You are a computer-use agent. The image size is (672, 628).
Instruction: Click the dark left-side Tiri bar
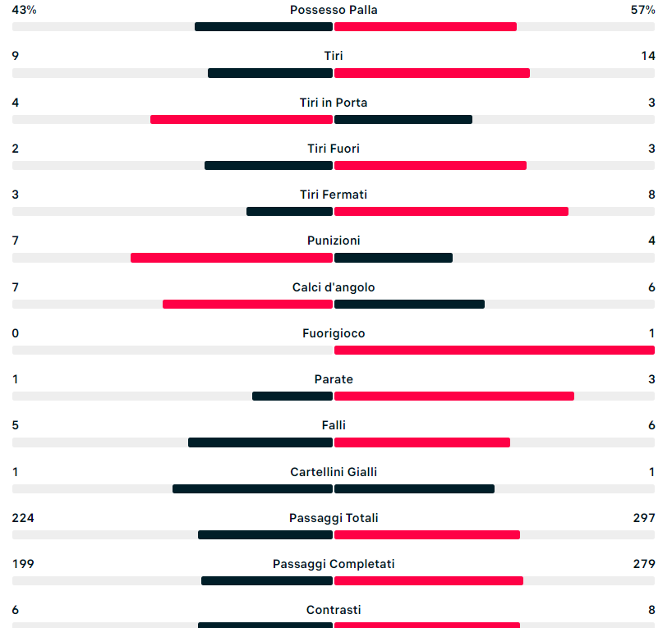[270, 73]
